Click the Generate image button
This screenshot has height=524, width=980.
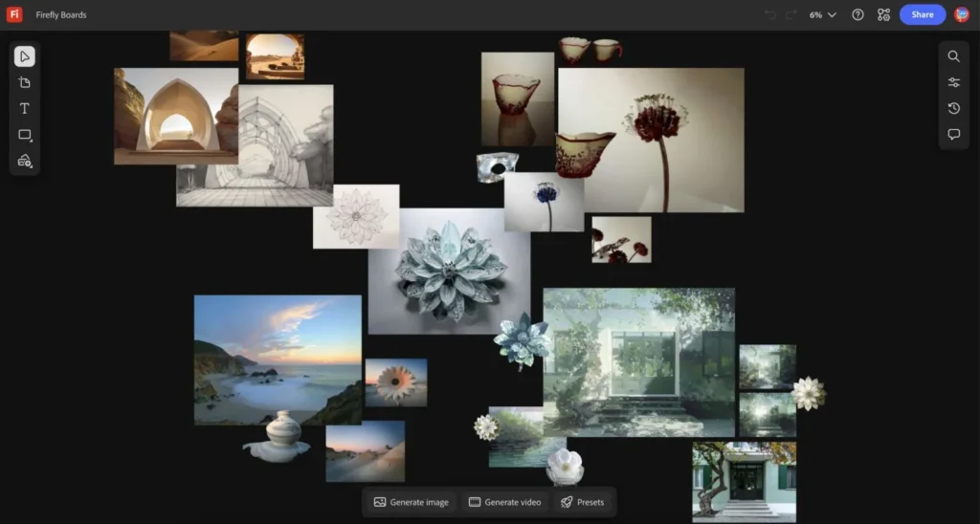coord(411,502)
